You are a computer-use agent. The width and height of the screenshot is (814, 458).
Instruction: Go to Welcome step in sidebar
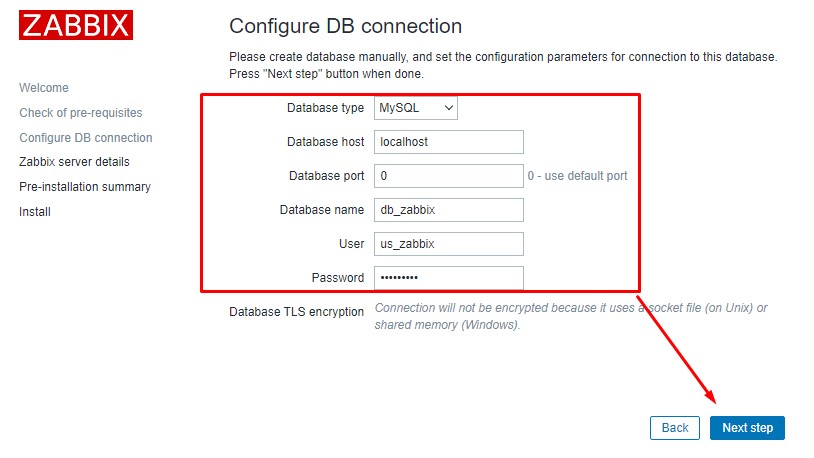coord(44,88)
